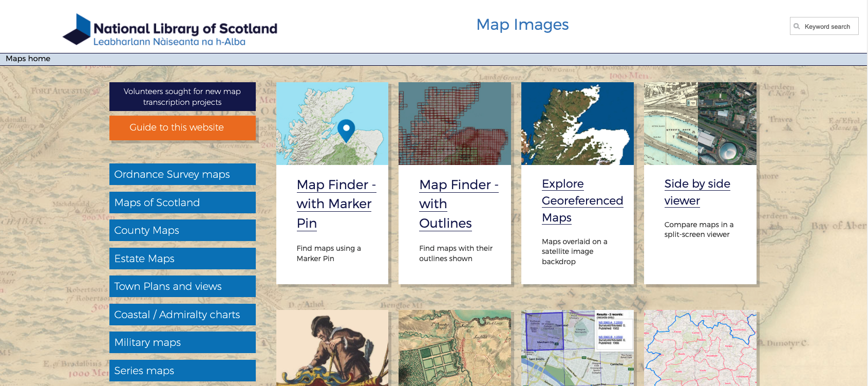The height and width of the screenshot is (386, 868).
Task: Click the Series maps button
Action: 182,371
